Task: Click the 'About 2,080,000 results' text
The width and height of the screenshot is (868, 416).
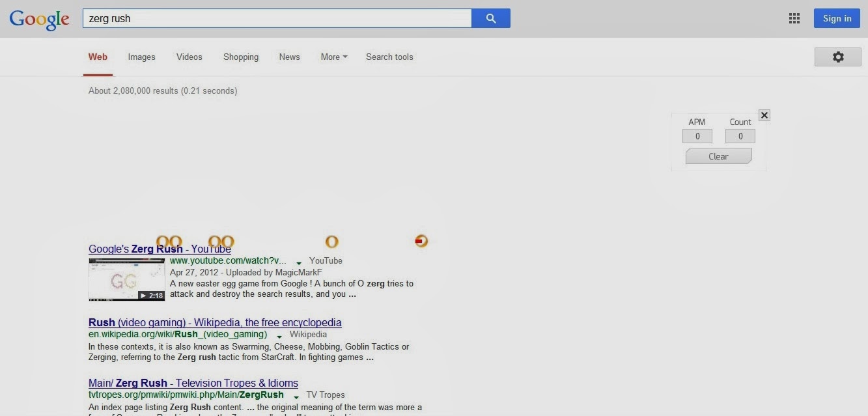Action: [x=163, y=90]
